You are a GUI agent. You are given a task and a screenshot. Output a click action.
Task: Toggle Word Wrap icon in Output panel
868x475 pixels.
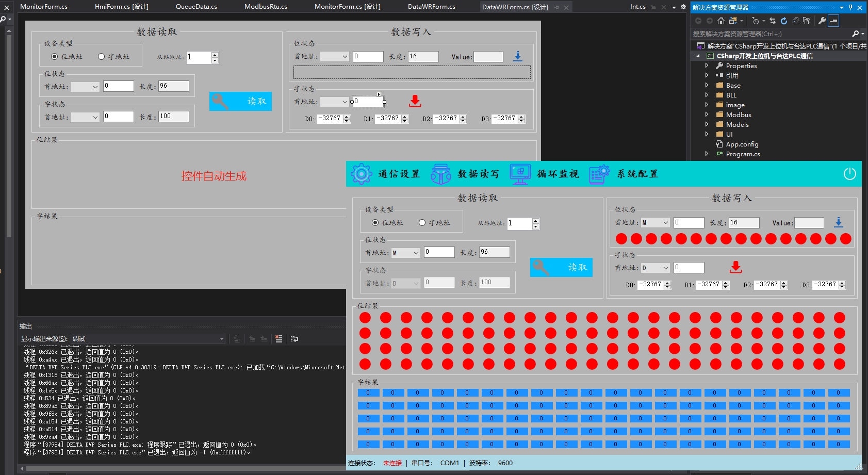[x=294, y=339]
